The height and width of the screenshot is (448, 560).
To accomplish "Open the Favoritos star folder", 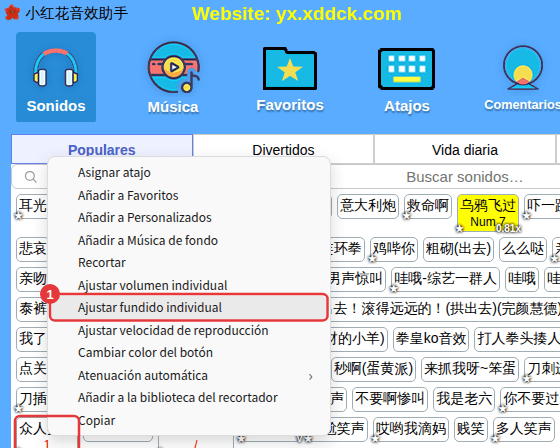I will 290,79.
